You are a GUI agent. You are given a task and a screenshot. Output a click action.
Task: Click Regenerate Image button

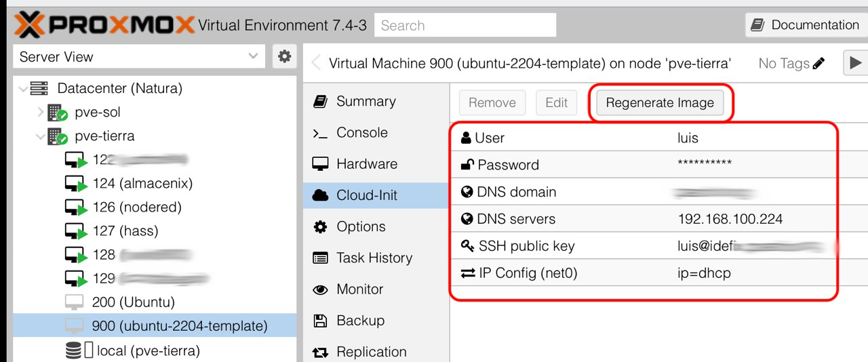[x=660, y=102]
